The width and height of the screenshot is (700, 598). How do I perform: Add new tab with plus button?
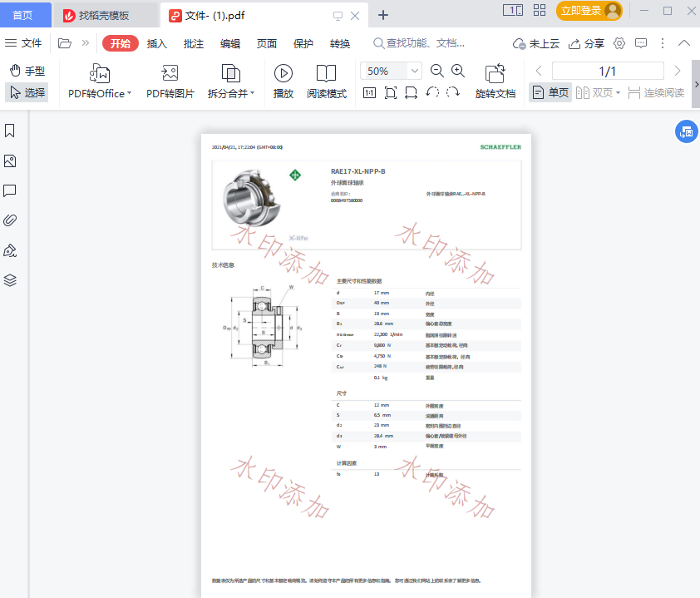(383, 15)
